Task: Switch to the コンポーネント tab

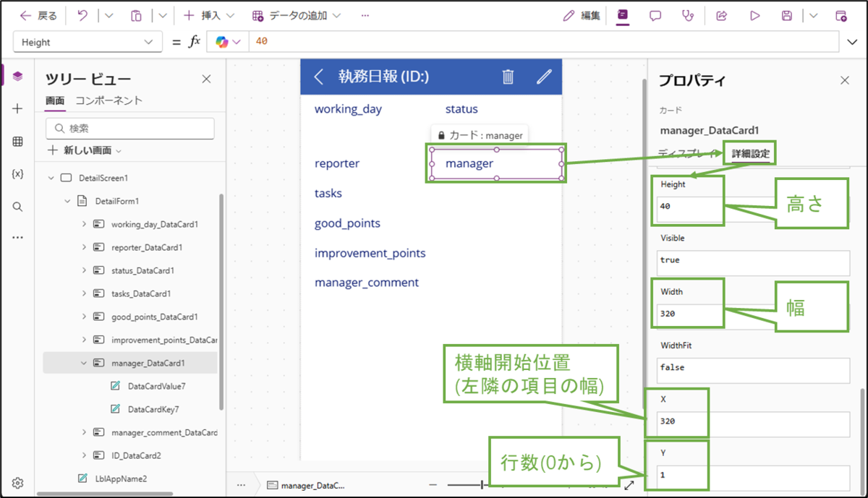Action: (109, 101)
